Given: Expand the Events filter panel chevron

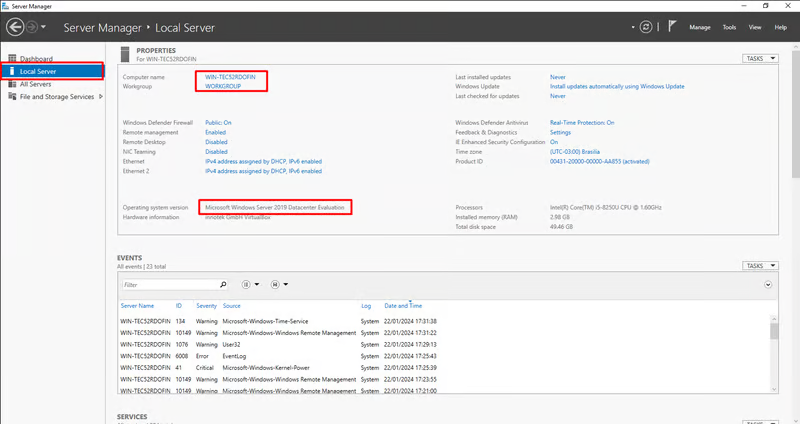Looking at the screenshot, I should [768, 285].
